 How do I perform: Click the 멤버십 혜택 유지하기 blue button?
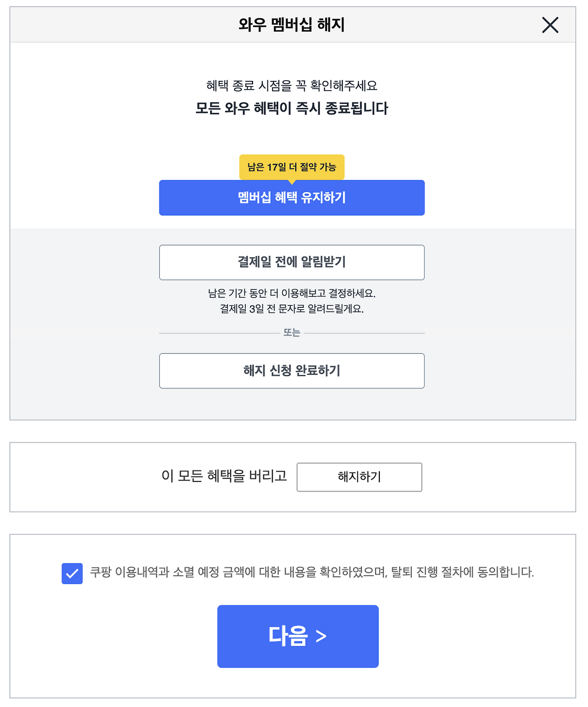coord(292,198)
